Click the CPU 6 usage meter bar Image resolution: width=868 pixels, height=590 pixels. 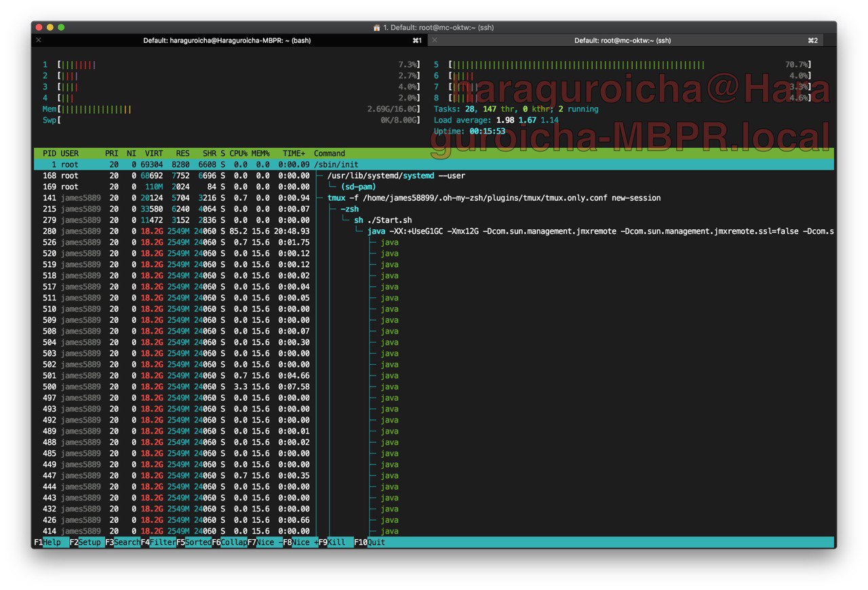tap(623, 76)
